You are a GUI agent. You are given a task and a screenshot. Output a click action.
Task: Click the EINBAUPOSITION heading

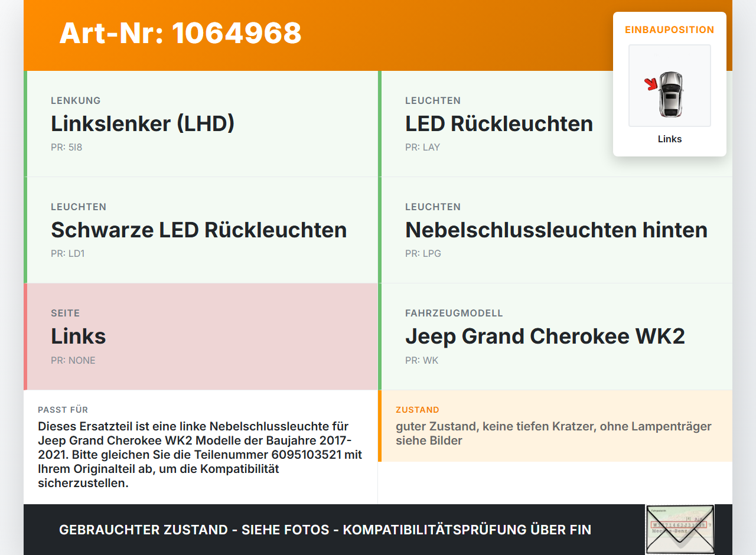[x=670, y=30]
